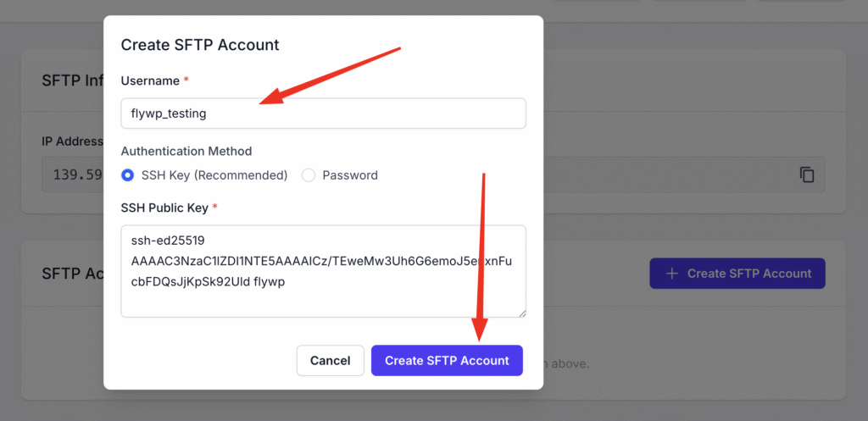Click the "Authentication Method" label
This screenshot has height=421, width=868.
click(x=186, y=151)
